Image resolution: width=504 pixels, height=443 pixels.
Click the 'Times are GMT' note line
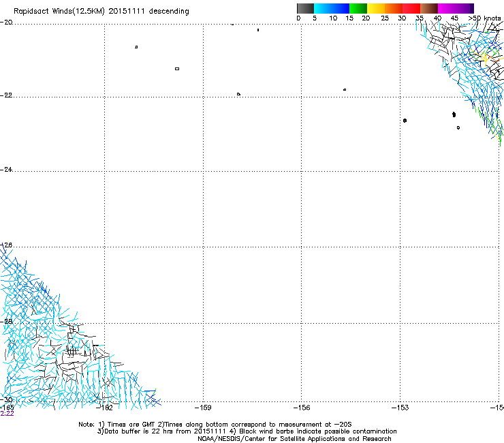tap(215, 425)
